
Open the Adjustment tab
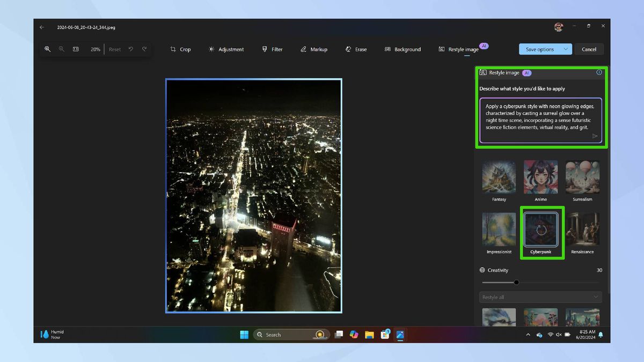[x=226, y=49]
